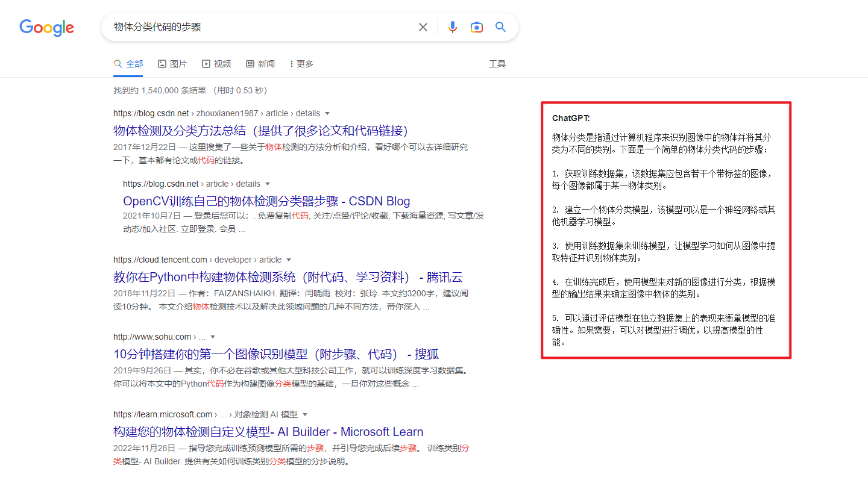The height and width of the screenshot is (486, 868).
Task: Switch to 新闻 results tab
Action: 260,64
